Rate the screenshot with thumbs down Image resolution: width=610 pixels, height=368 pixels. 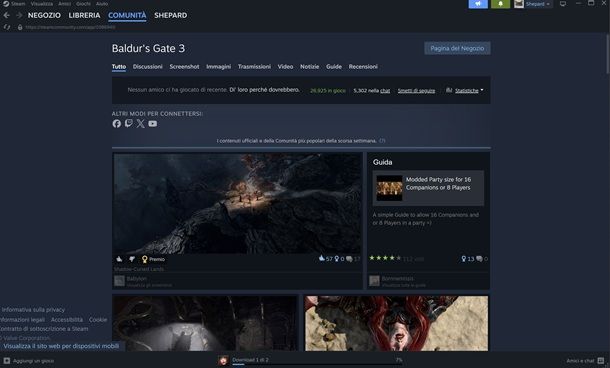(132, 259)
